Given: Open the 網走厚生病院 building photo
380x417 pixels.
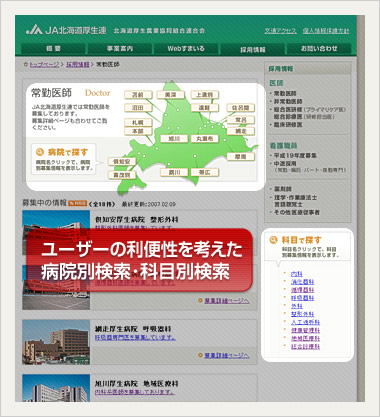Looking at the screenshot, I should click(x=56, y=342).
